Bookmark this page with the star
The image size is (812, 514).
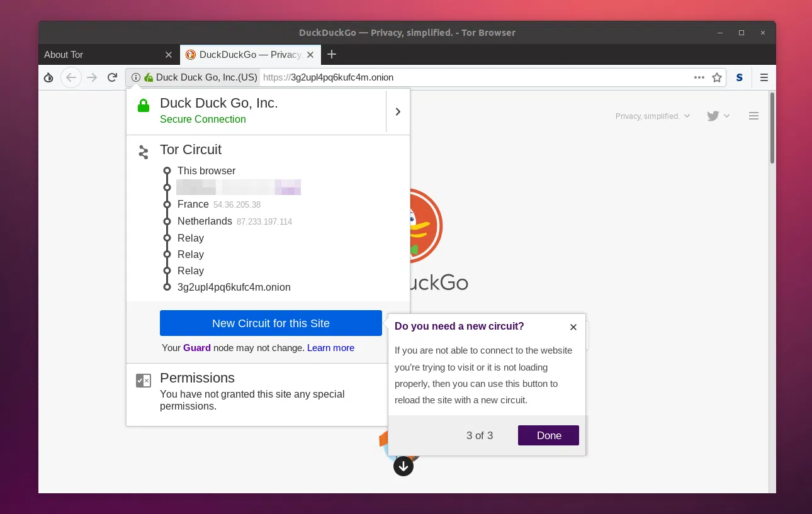point(716,77)
